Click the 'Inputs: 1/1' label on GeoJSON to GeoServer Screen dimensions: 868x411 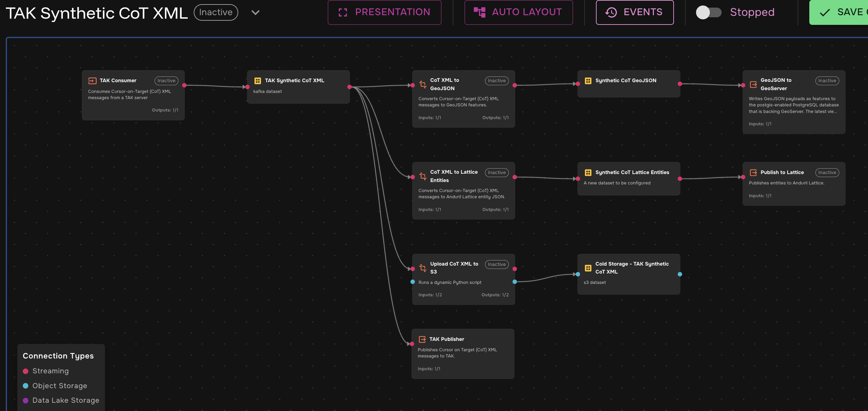point(760,124)
